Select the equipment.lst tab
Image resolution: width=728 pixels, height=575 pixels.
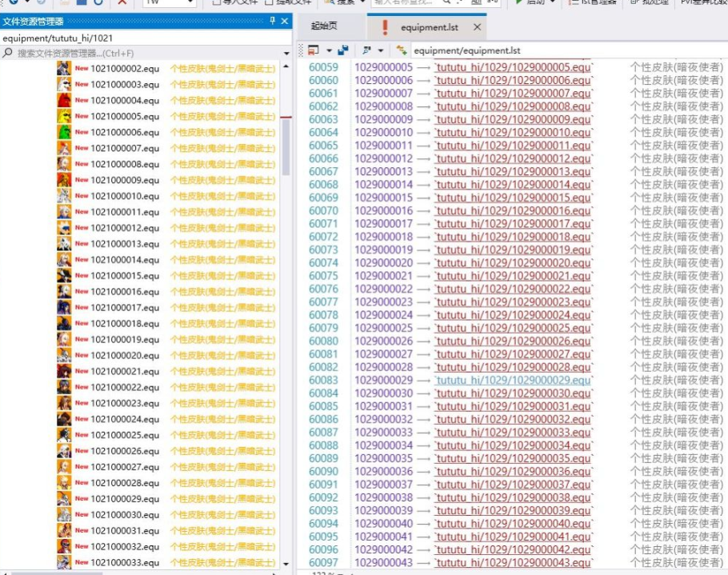[430, 27]
